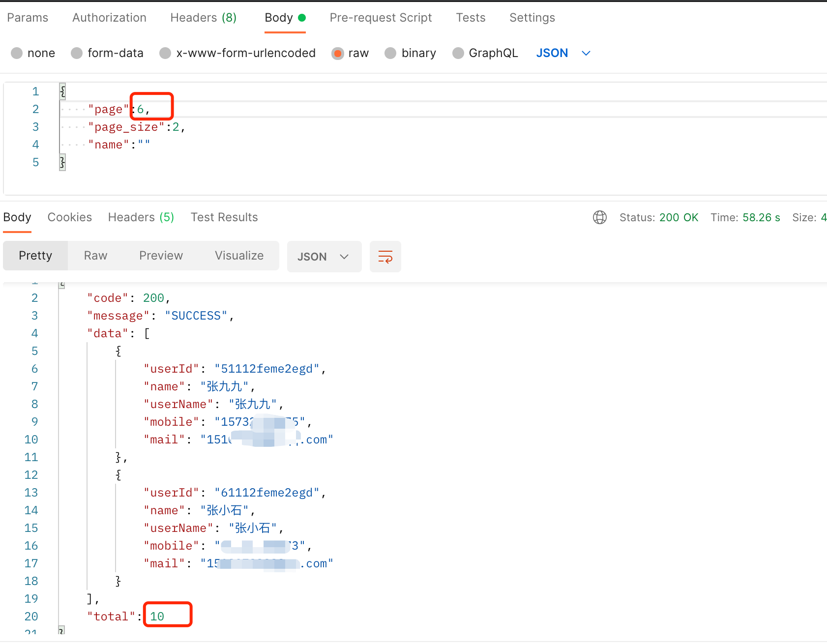827x644 pixels.
Task: Click the "mail" key on line 17
Action: (x=164, y=563)
